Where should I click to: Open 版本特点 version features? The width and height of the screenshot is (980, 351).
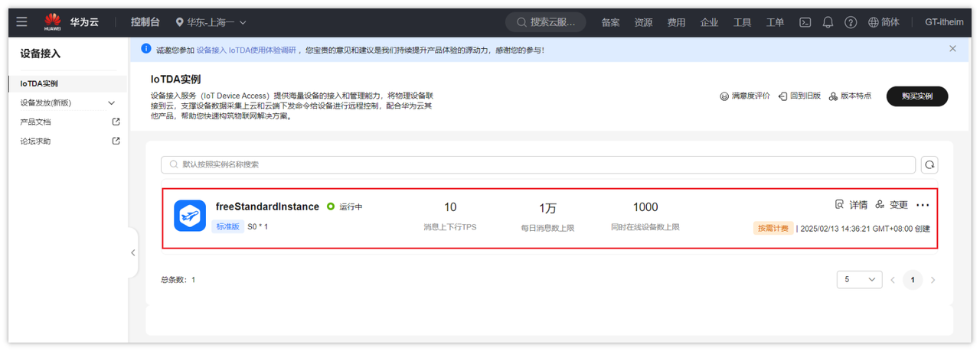pos(850,96)
